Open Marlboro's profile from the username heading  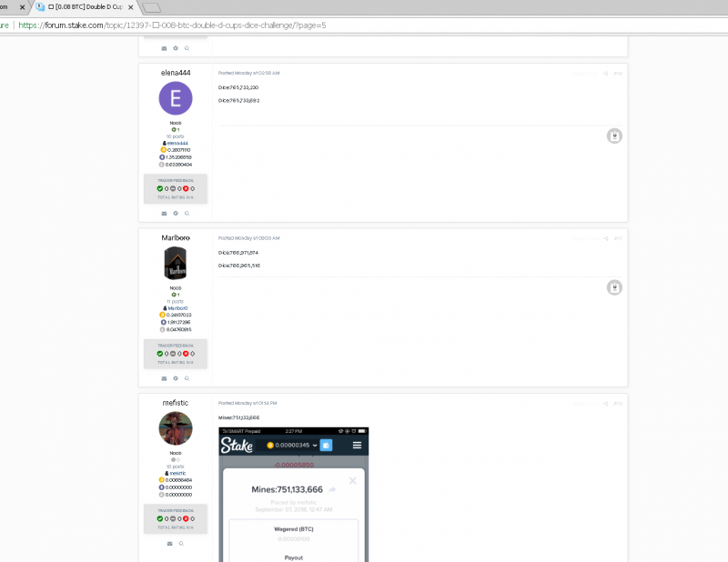pos(176,237)
